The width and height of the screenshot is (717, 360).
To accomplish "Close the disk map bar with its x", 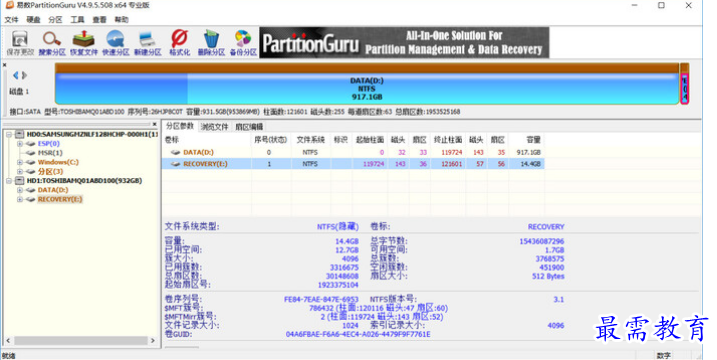I will 5,65.
